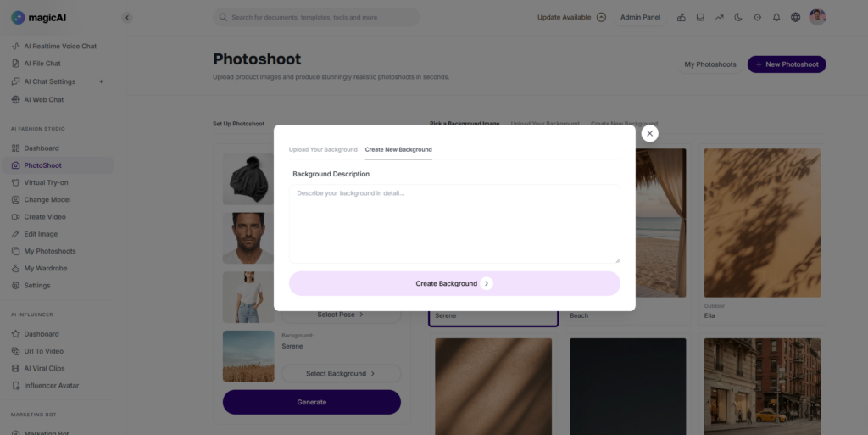Select the Create New Background tab

(x=398, y=150)
